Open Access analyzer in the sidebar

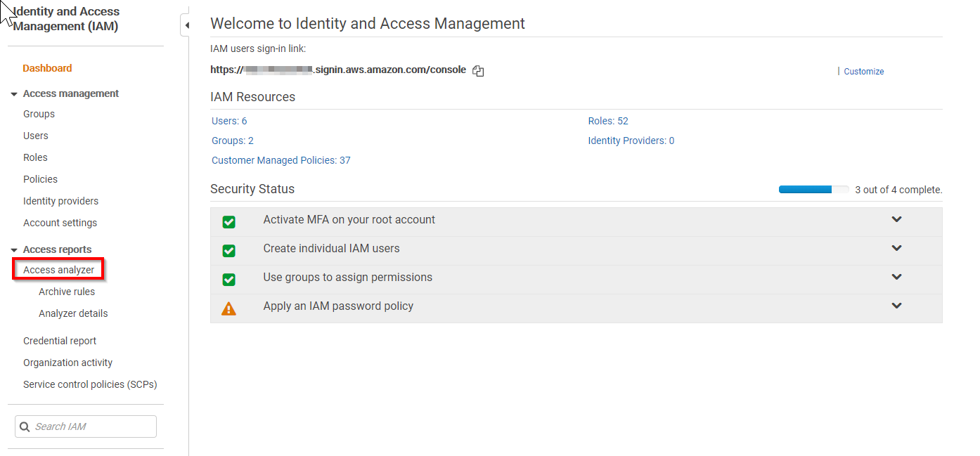point(58,270)
